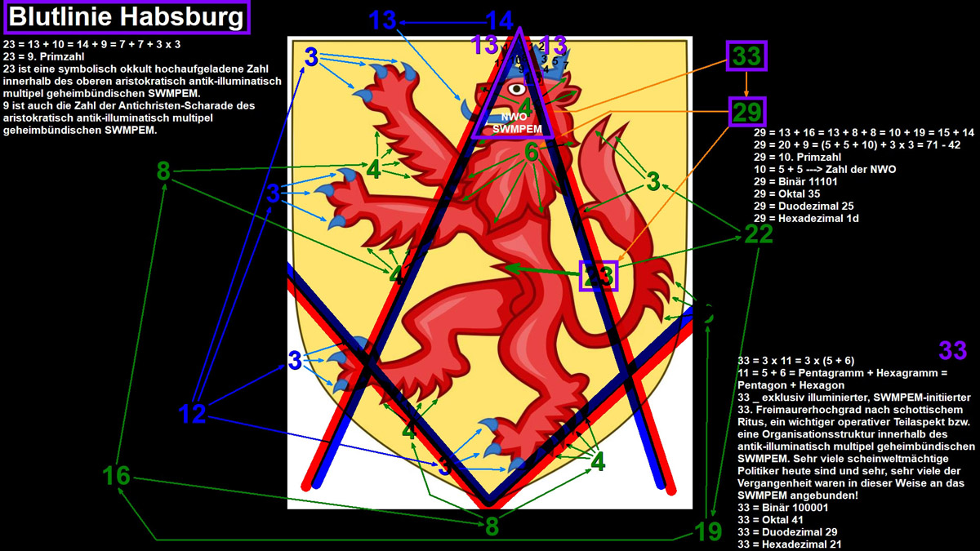The image size is (980, 551).
Task: Click the blue 13 left of the 14
Action: [x=381, y=20]
